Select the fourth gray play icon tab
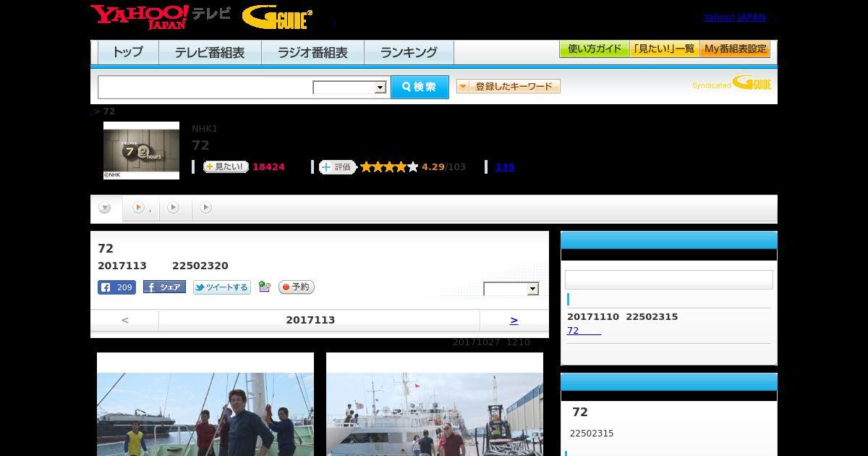This screenshot has width=868, height=456. pyautogui.click(x=206, y=208)
